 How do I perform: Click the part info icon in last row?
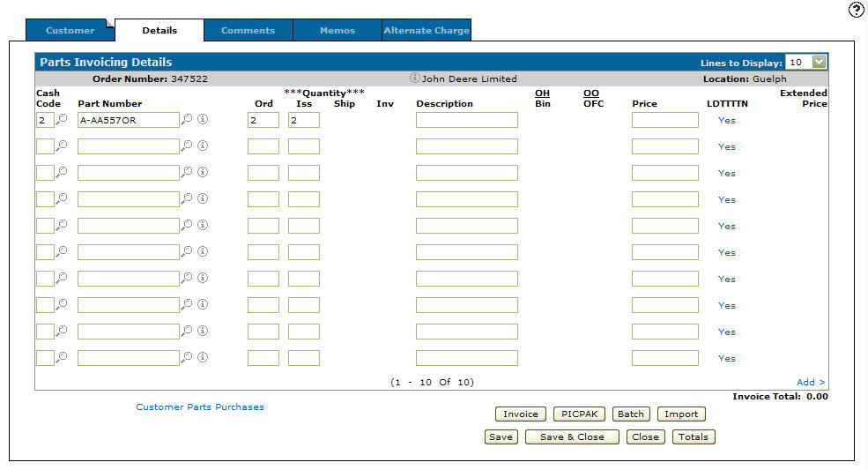(x=202, y=358)
